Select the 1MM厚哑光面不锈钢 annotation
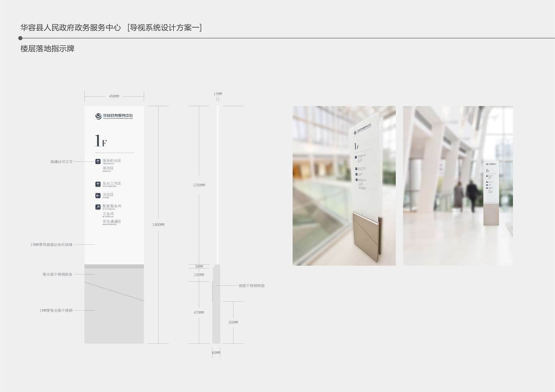555x392 pixels. (x=56, y=311)
